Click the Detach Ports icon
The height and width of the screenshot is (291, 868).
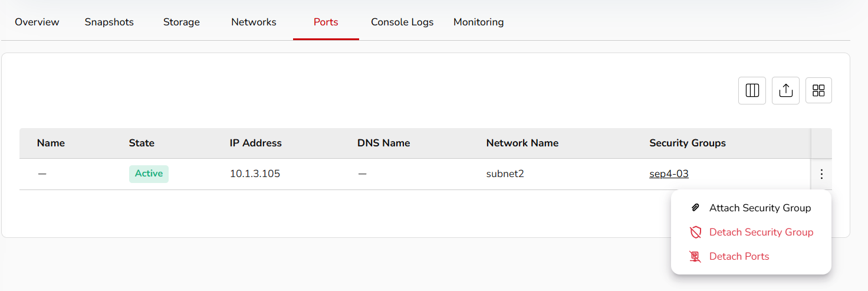[695, 256]
